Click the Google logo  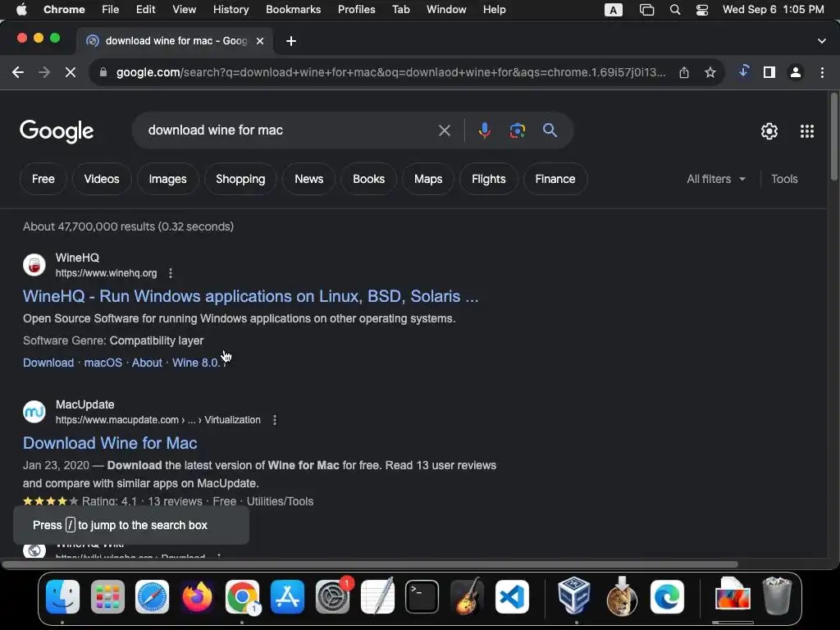coord(57,131)
